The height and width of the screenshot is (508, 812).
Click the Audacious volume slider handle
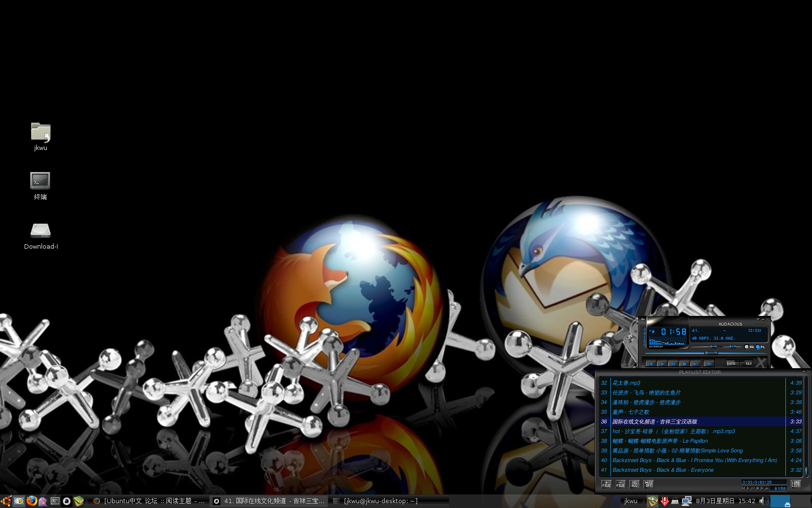coord(713,346)
